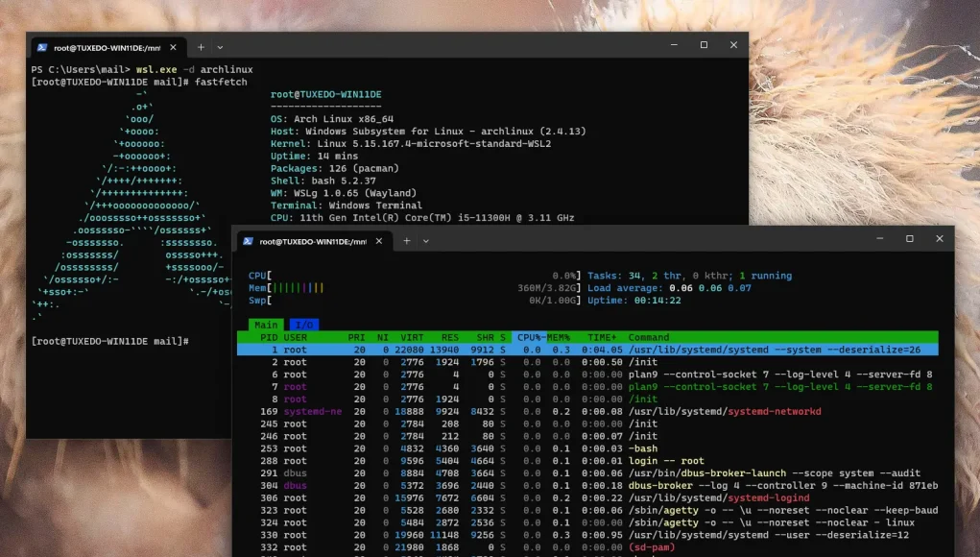Minimize the fastfetch terminal window
Screen dimensions: 980x557
pyautogui.click(x=674, y=45)
